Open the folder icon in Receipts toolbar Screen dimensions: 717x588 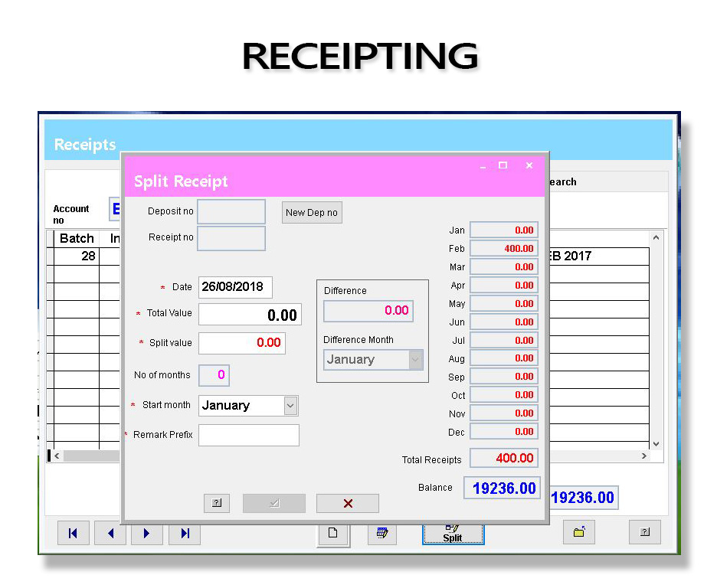point(578,532)
